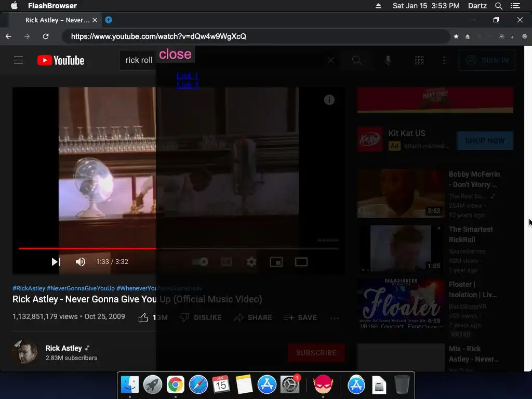Image resolution: width=532 pixels, height=399 pixels.
Task: Go to the browser home page
Action: point(468,36)
